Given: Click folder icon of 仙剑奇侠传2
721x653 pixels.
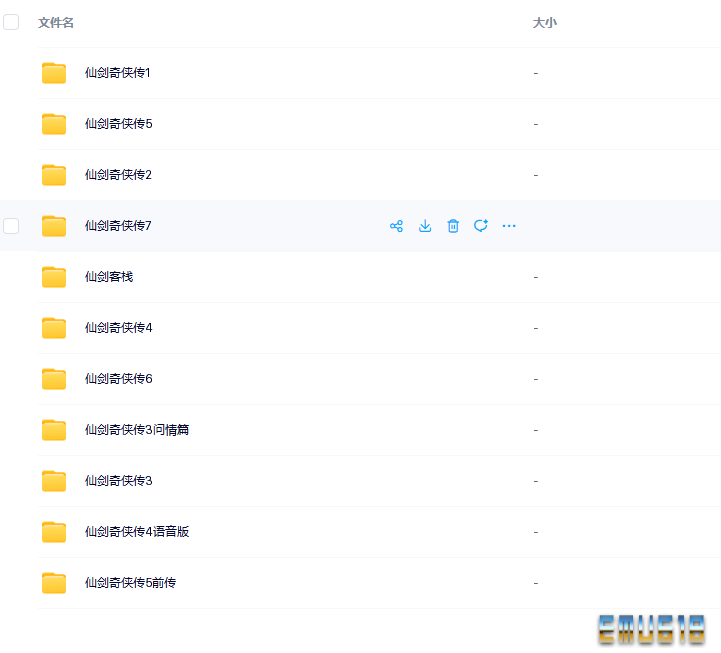Looking at the screenshot, I should [x=54, y=175].
